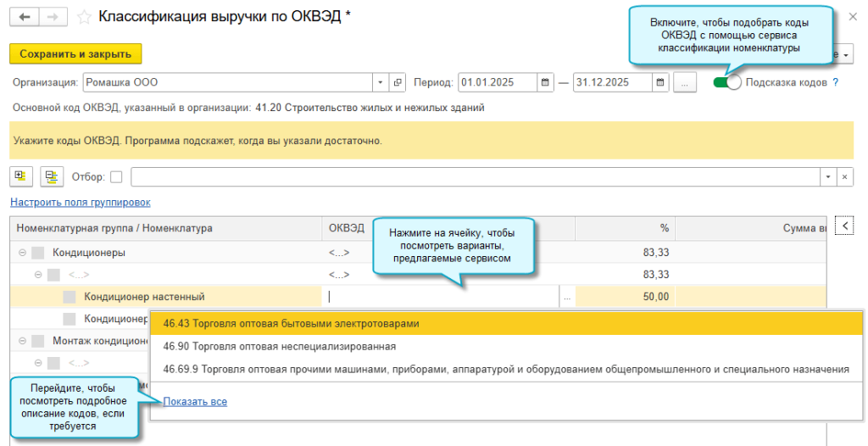Open the Ромашка ООО organization card icon

point(398,83)
